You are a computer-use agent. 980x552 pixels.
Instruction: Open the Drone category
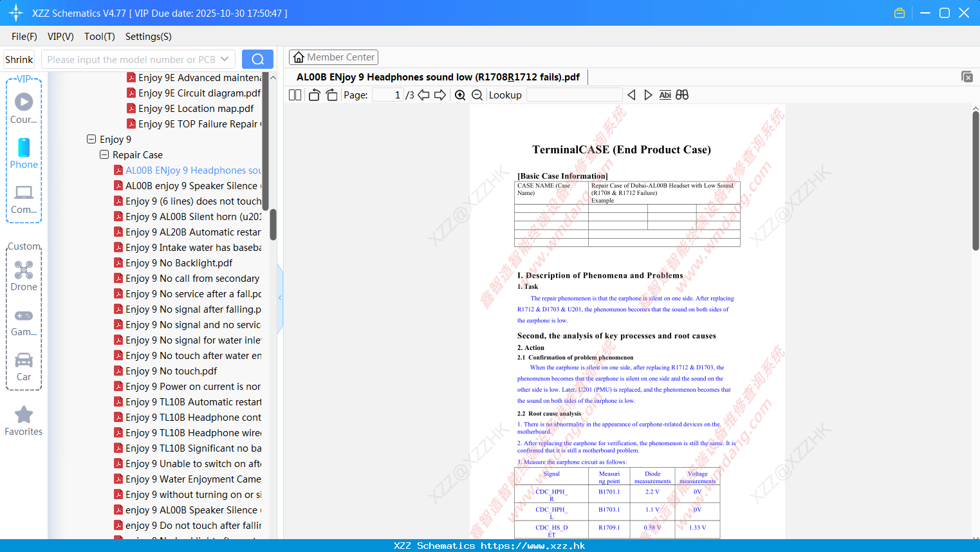click(x=24, y=276)
